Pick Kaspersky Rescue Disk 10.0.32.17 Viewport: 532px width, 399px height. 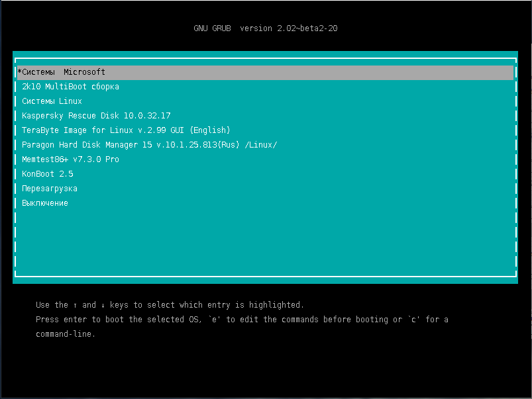(x=96, y=116)
